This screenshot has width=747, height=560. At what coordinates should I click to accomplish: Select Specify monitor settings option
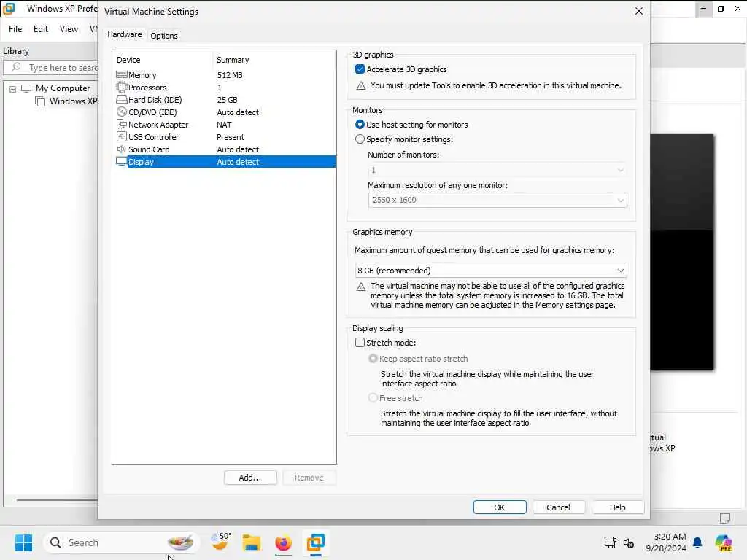pos(360,139)
